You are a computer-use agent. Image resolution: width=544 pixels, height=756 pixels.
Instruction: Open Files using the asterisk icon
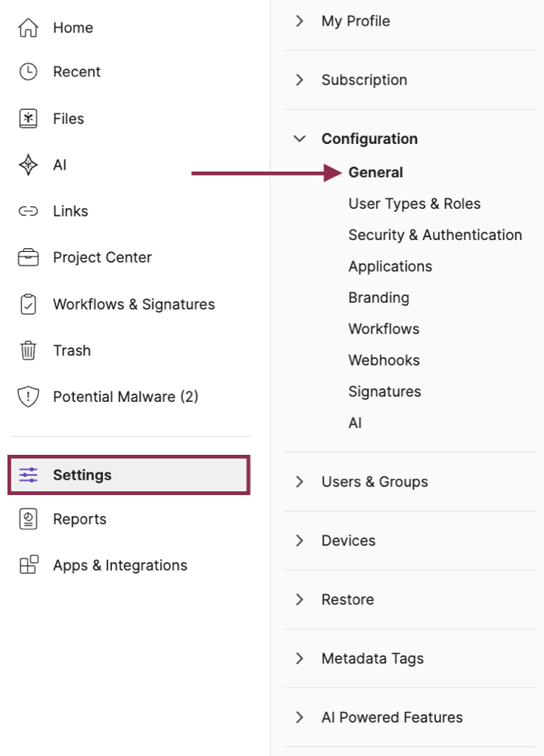(x=28, y=119)
